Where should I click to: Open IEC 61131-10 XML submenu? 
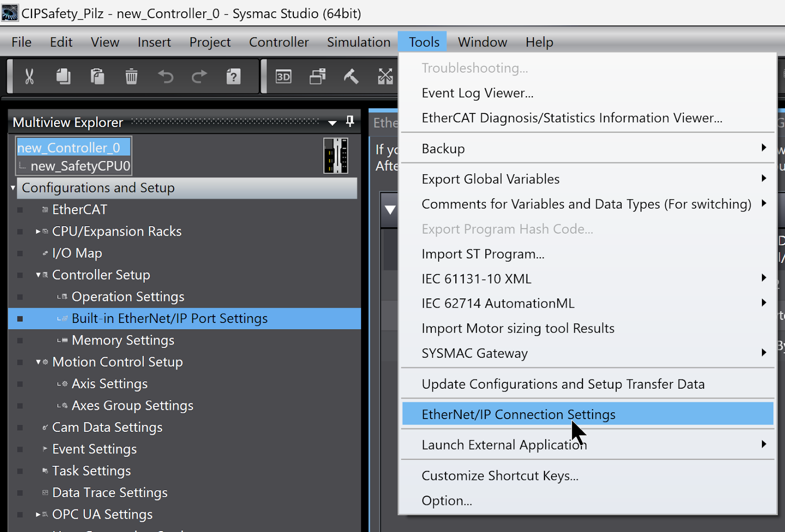[x=588, y=278]
